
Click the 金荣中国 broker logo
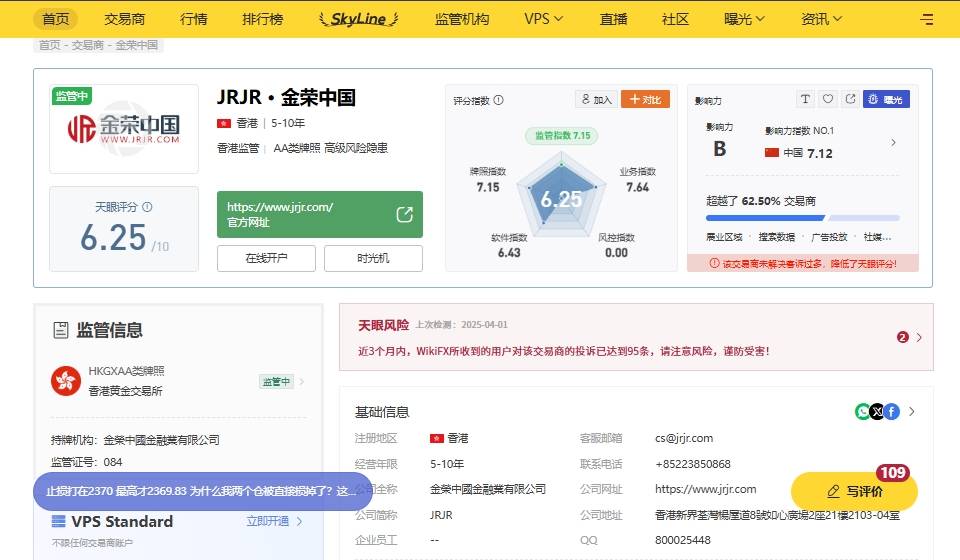pos(124,129)
